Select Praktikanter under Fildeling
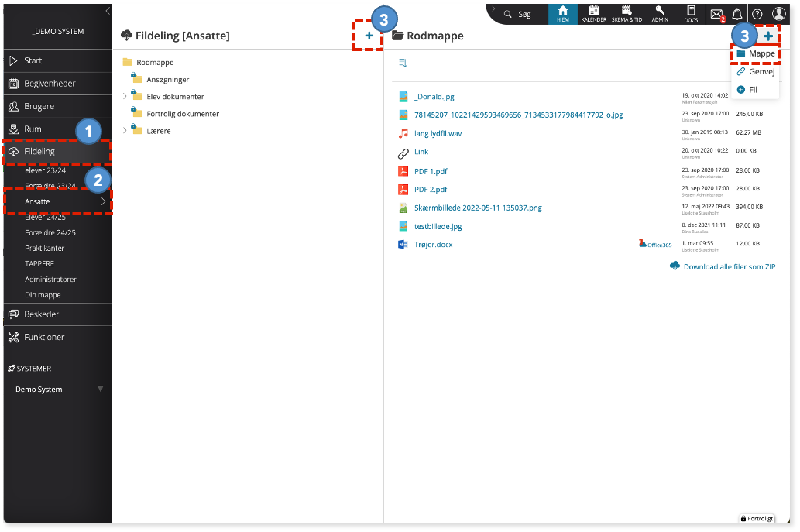Viewport: 800px width, 532px height. (x=44, y=249)
